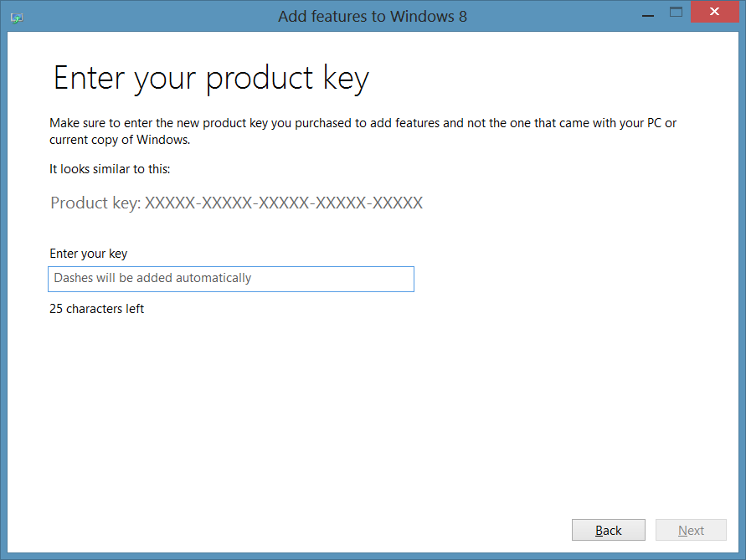Click the 'It looks similar to this:' text
Screen dimensions: 746x560
(x=110, y=169)
